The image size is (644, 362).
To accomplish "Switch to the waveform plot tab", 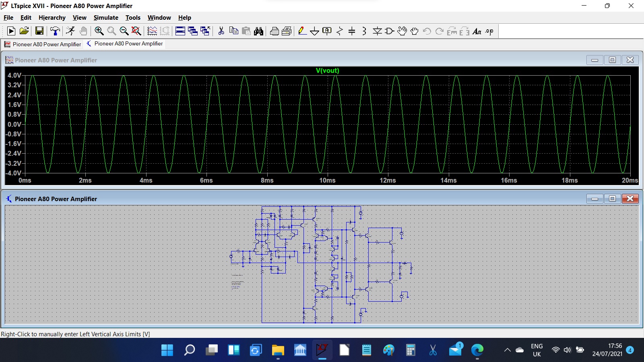I will click(43, 44).
